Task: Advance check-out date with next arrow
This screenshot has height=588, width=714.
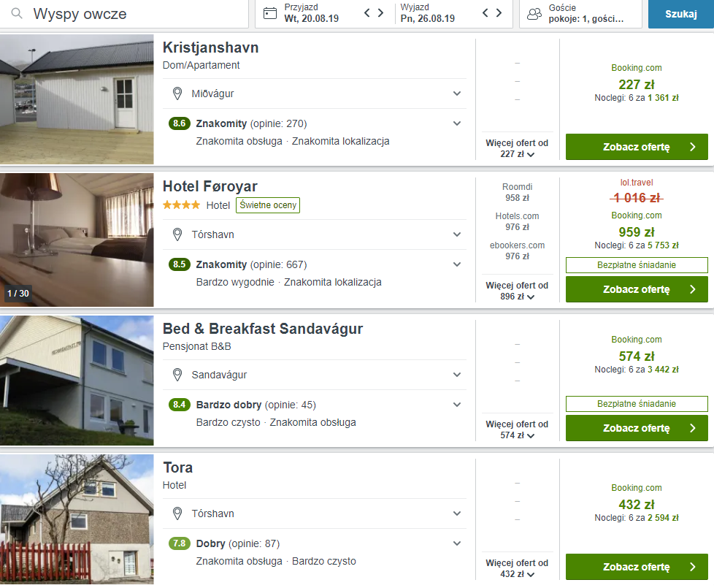Action: click(x=499, y=13)
